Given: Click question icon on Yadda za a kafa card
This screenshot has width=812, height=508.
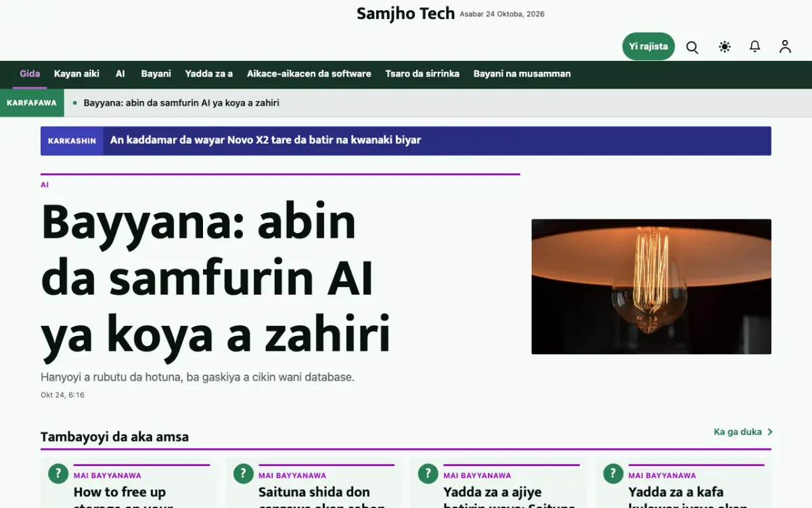Looking at the screenshot, I should (x=613, y=473).
